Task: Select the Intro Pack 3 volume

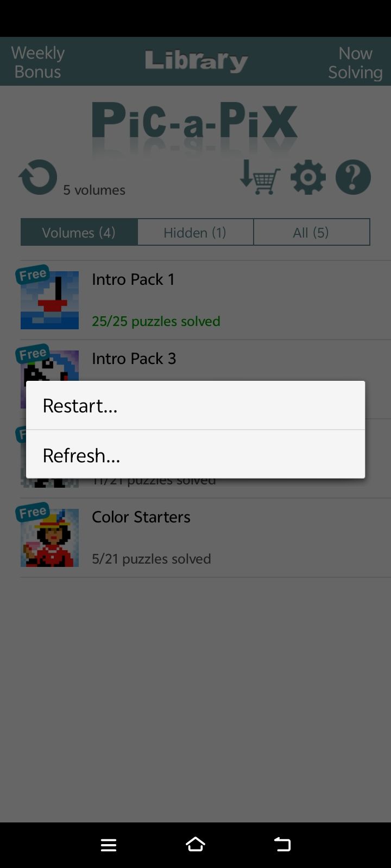Action: (134, 358)
